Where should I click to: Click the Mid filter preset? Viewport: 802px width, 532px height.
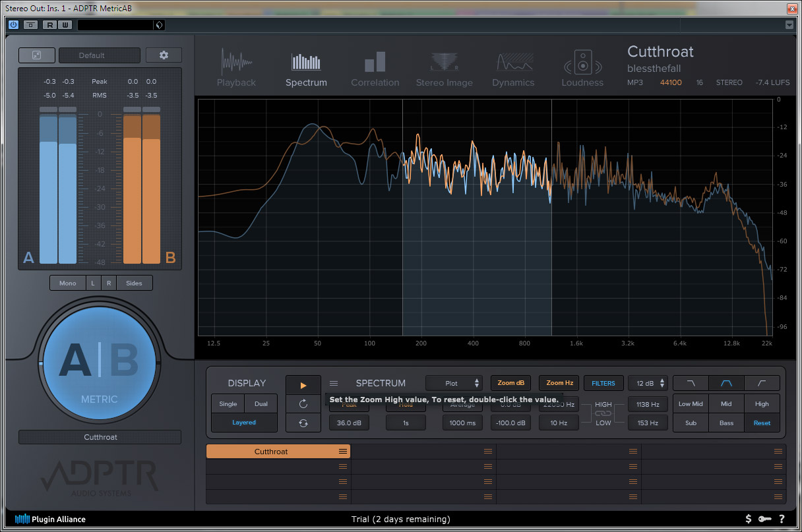coord(726,404)
